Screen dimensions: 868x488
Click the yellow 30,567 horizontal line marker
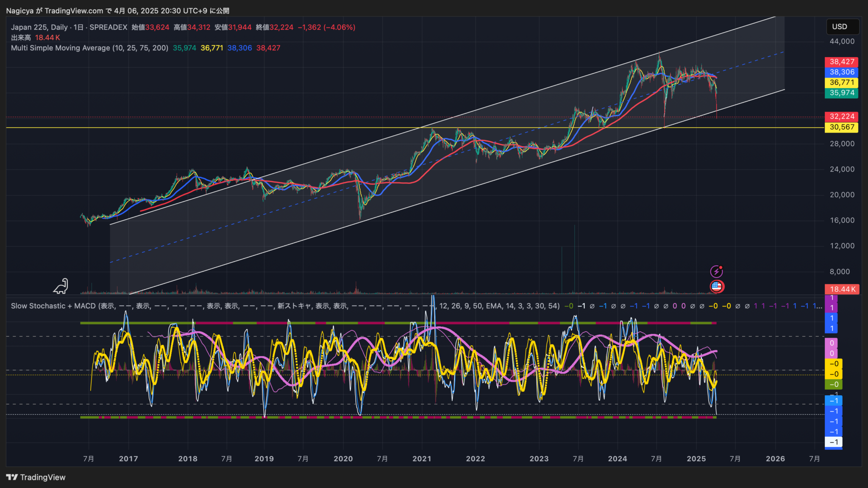(841, 128)
